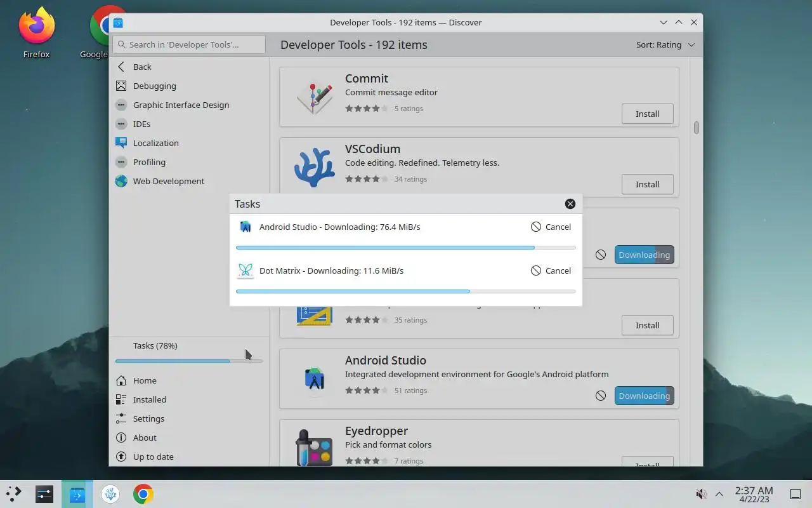Click the Downloading button above the Tasks popup's right edge
812x508 pixels.
pos(645,255)
